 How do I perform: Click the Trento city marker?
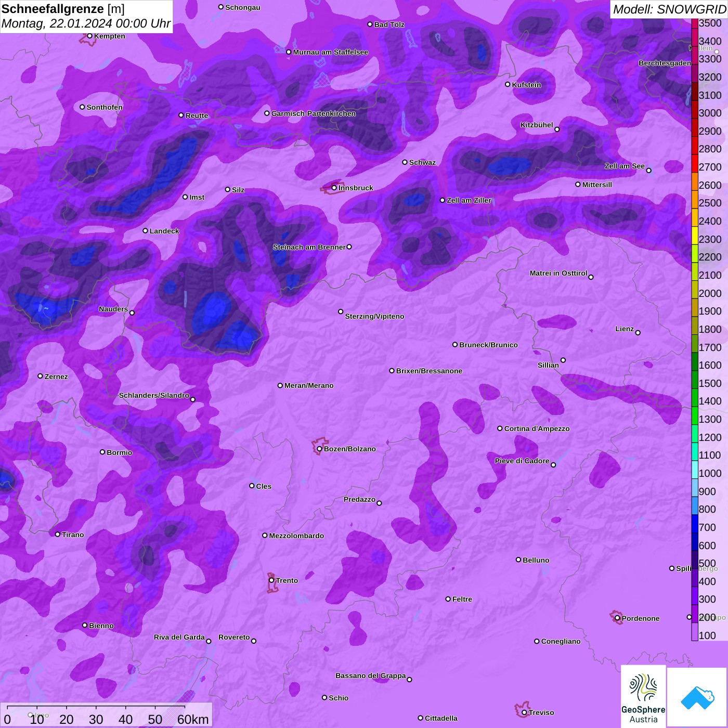(x=271, y=580)
